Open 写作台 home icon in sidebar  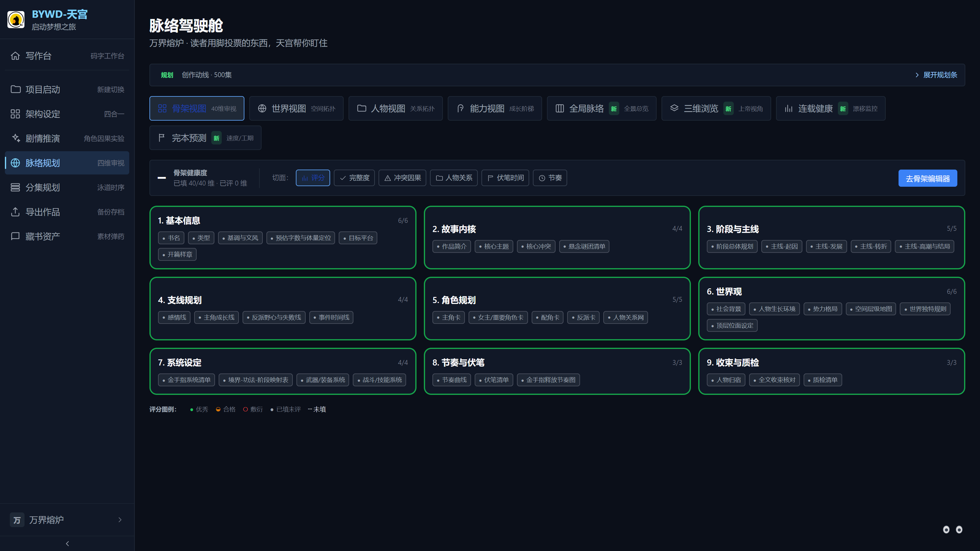[x=15, y=56]
